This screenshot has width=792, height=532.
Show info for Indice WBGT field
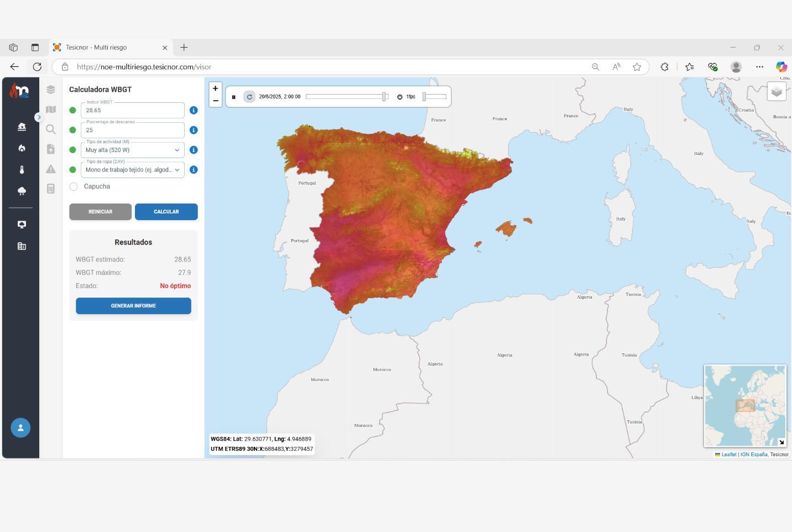pyautogui.click(x=194, y=110)
